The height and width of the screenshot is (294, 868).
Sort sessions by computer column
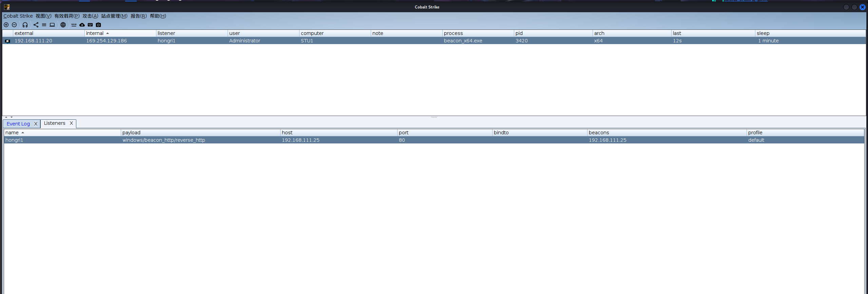click(x=335, y=33)
